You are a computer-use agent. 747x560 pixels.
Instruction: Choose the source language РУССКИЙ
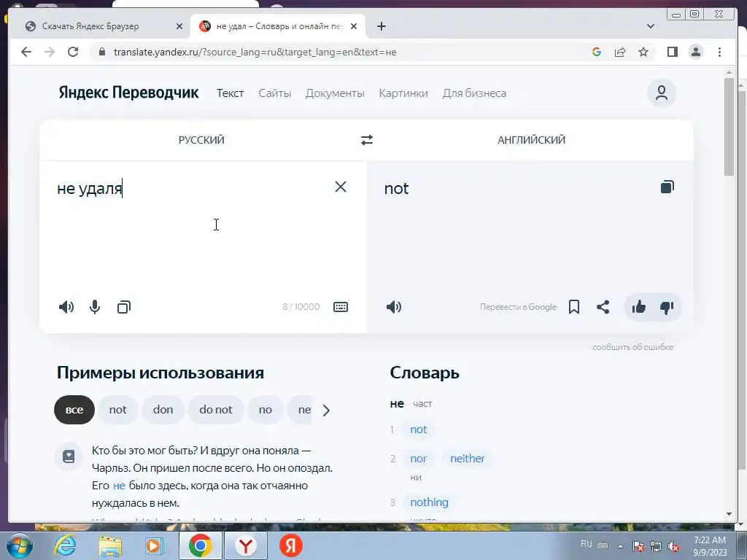point(201,140)
